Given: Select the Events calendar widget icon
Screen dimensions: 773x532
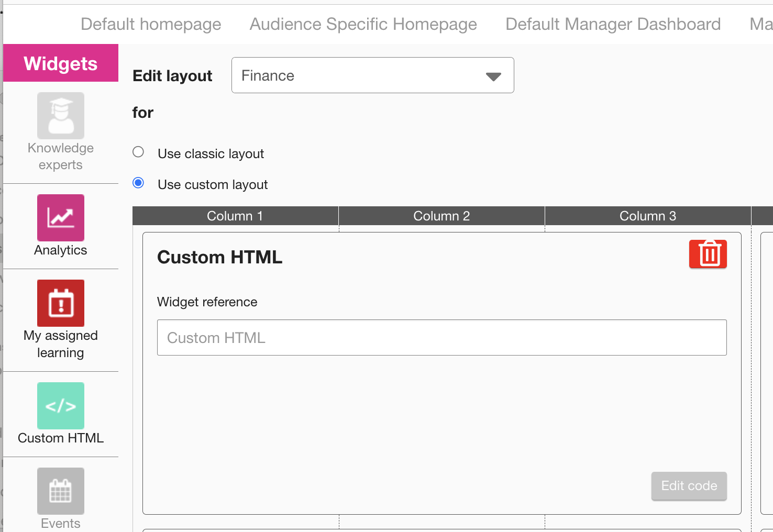Looking at the screenshot, I should point(61,491).
